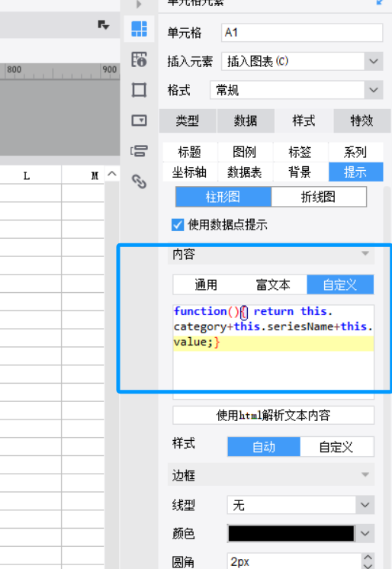Viewport: 392px width, 569px height.
Task: Select column header L
Action: (27, 175)
